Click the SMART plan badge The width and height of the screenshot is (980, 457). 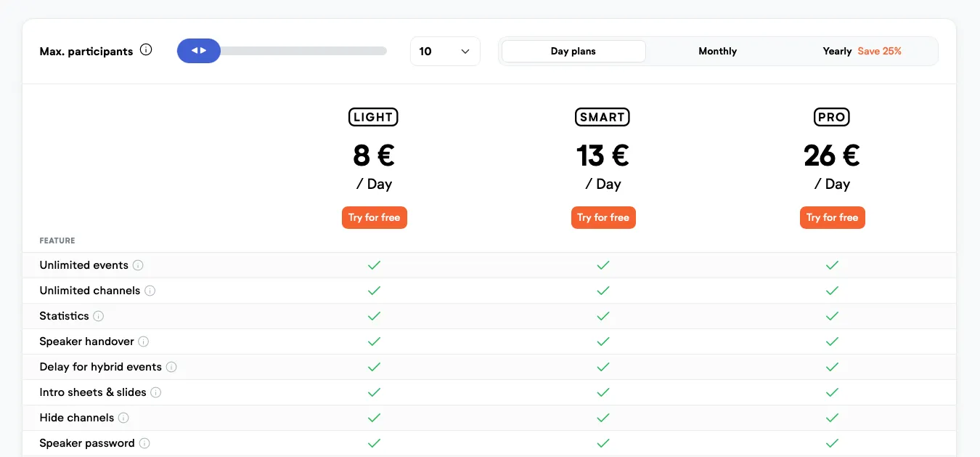tap(603, 117)
